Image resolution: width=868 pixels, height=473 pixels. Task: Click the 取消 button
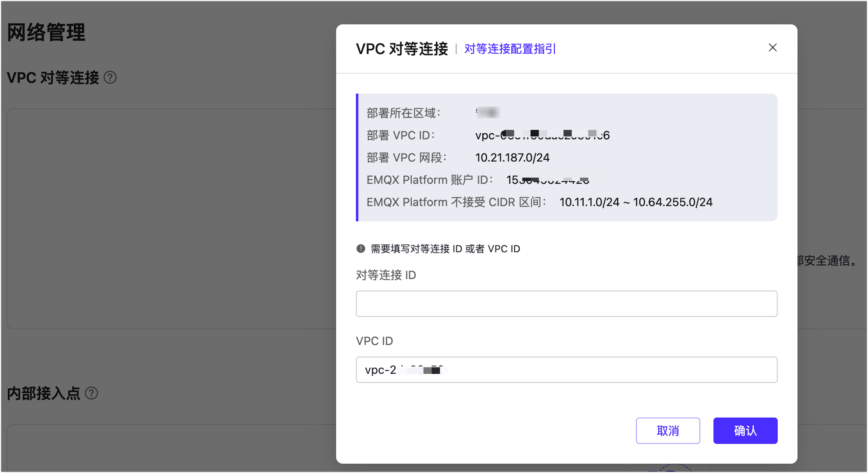click(x=668, y=431)
